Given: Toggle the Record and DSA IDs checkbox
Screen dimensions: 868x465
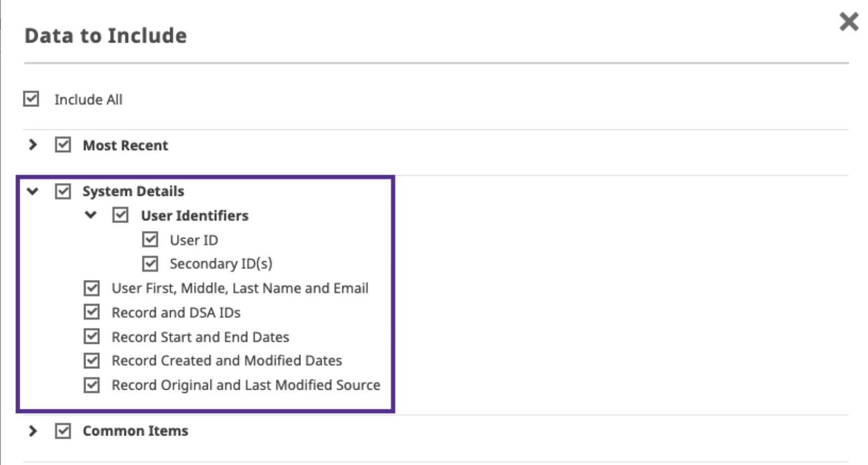Looking at the screenshot, I should pyautogui.click(x=92, y=312).
